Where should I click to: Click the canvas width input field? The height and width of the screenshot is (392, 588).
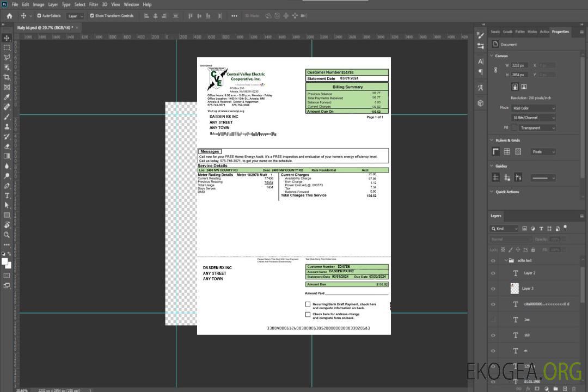point(519,65)
